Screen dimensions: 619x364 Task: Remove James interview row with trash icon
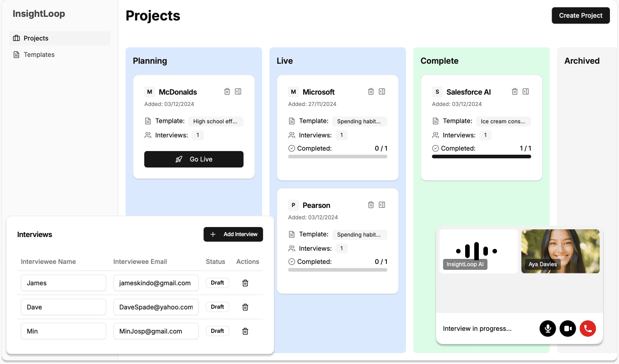tap(245, 283)
